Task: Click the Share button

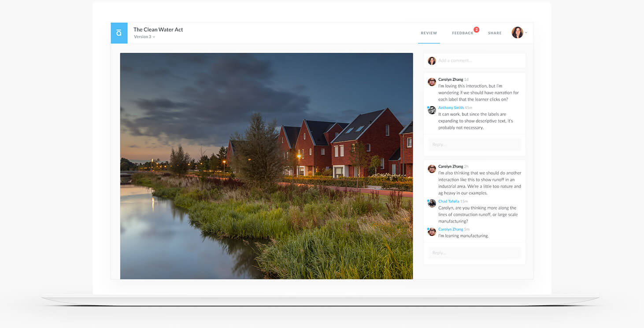Action: click(495, 33)
